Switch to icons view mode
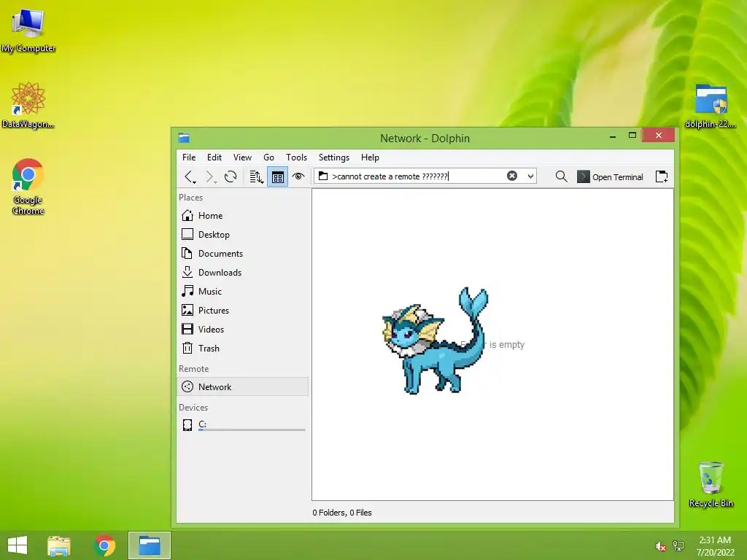747x560 pixels. (x=278, y=176)
